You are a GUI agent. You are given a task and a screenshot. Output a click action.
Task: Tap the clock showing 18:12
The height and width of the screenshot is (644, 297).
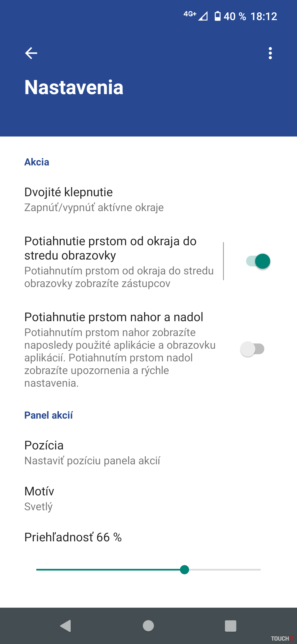pyautogui.click(x=264, y=17)
